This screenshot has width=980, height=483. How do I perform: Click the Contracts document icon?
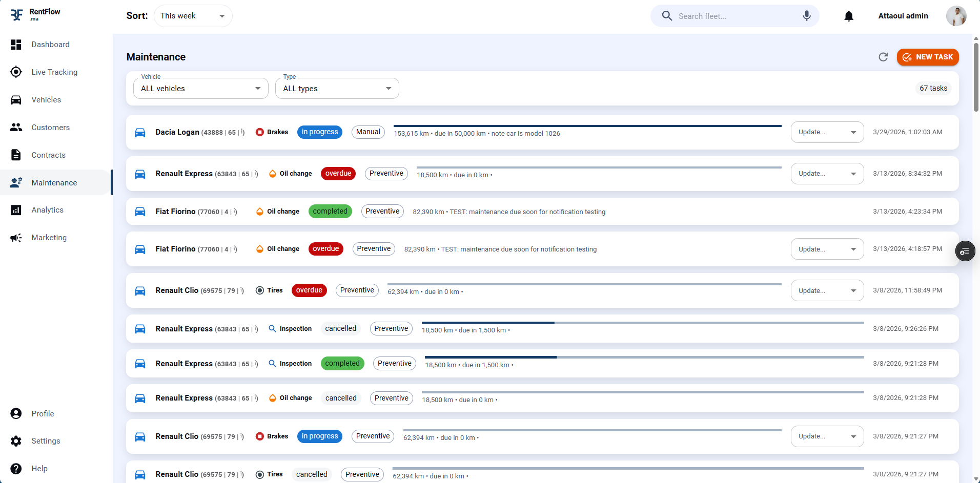pyautogui.click(x=16, y=155)
